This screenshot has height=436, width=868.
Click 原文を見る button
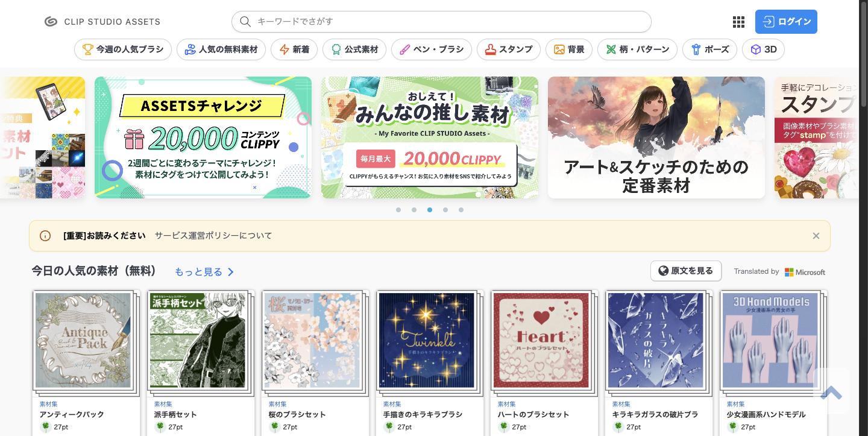coord(686,271)
